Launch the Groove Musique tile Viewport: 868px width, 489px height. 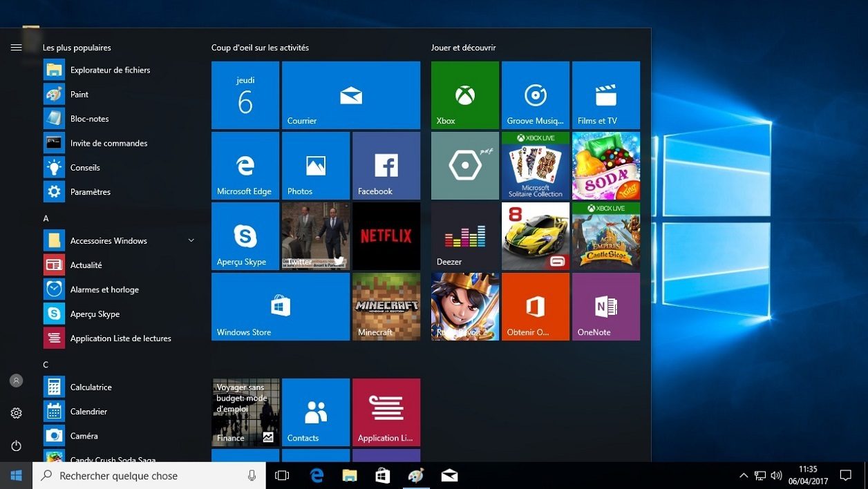[x=536, y=95]
